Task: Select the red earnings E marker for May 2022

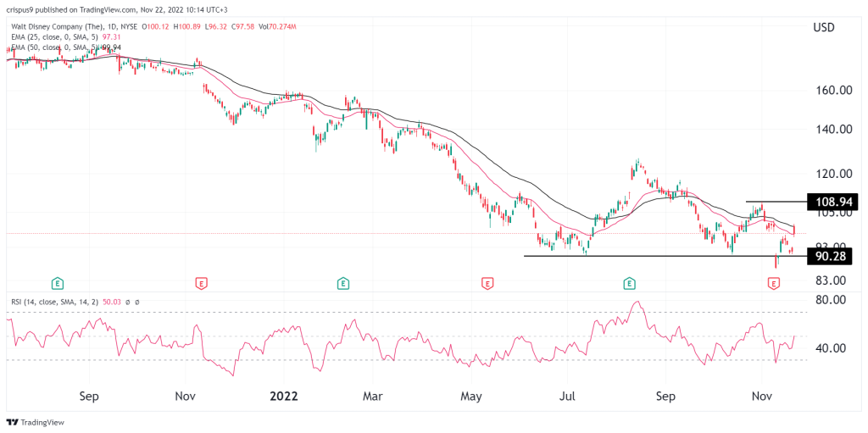Action: 487,284
